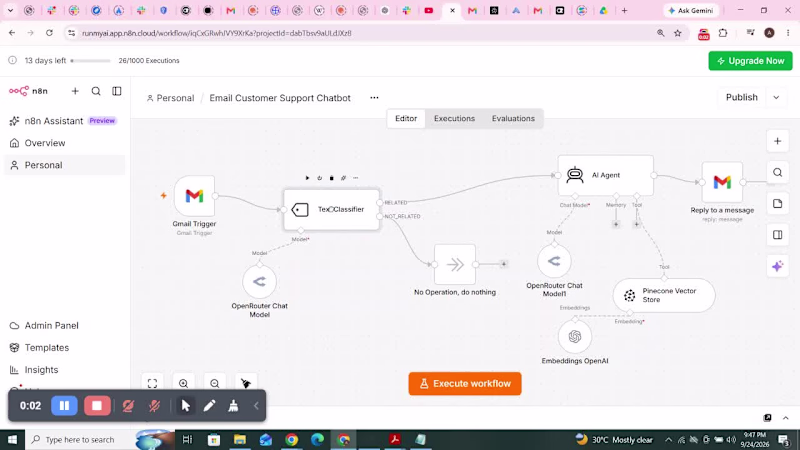
Task: Add Memory sub-node to AI Agent
Action: pyautogui.click(x=616, y=224)
